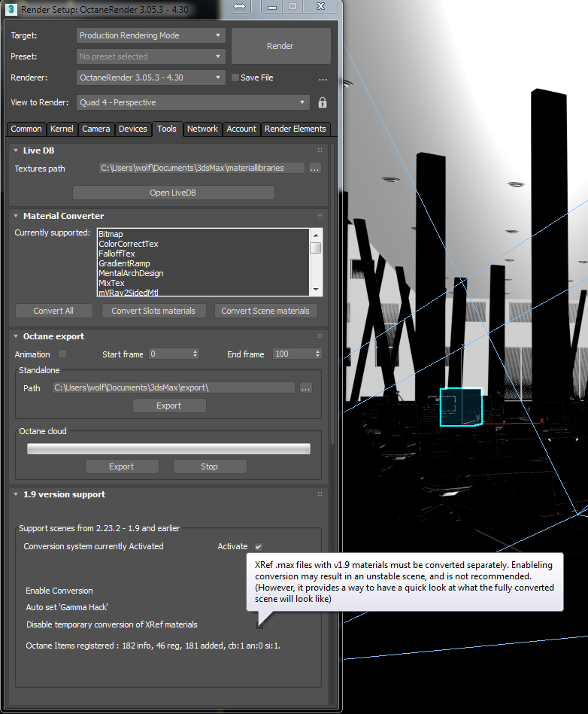Click the Material Converter rollout grip handle
Screen dimensions: 588x714
[320, 216]
